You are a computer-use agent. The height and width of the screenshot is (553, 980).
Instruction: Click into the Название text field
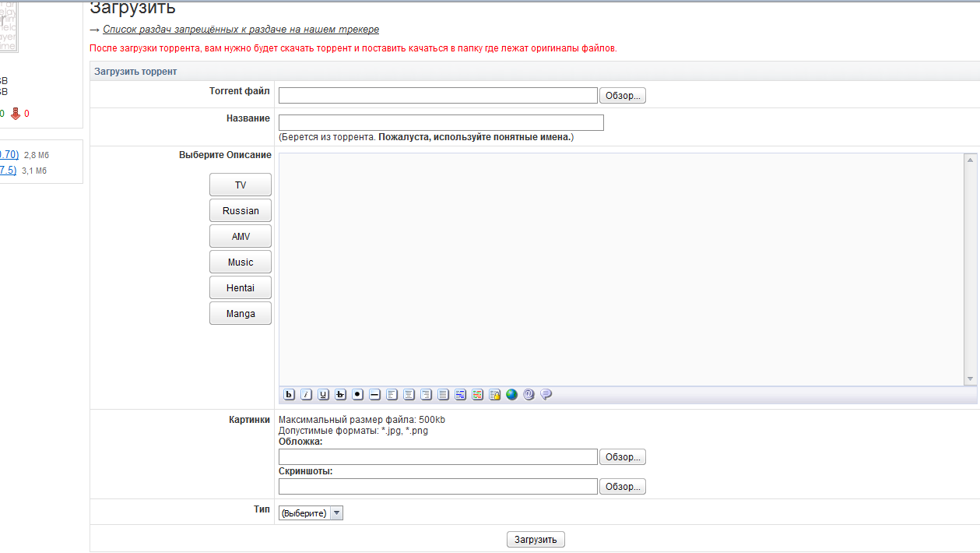coord(441,123)
